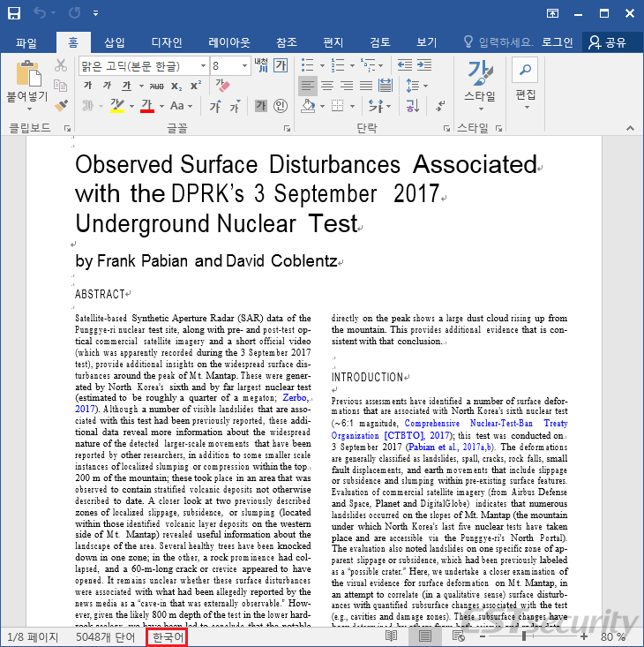Image resolution: width=644 pixels, height=647 pixels.
Task: Increase paragraph indent
Action: pyautogui.click(x=424, y=64)
